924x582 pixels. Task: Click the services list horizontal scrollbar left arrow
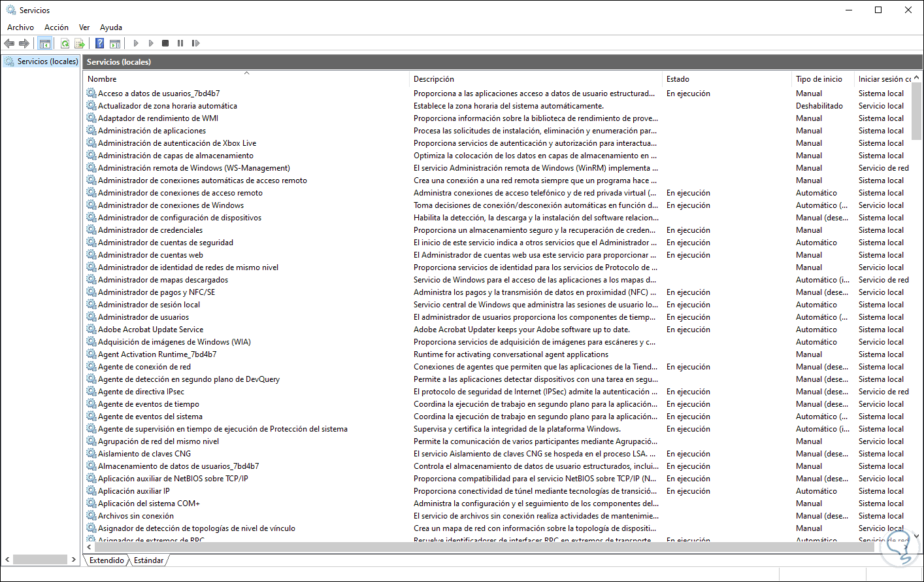[89, 547]
